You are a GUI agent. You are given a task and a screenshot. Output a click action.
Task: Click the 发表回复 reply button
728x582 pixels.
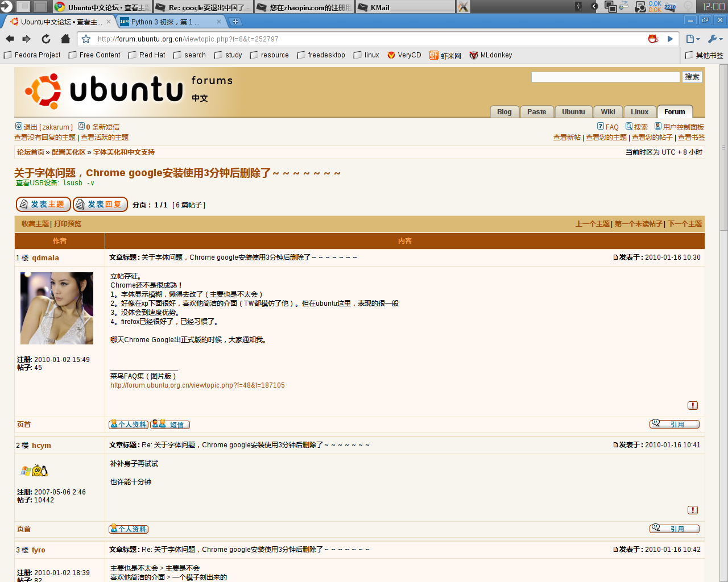100,204
